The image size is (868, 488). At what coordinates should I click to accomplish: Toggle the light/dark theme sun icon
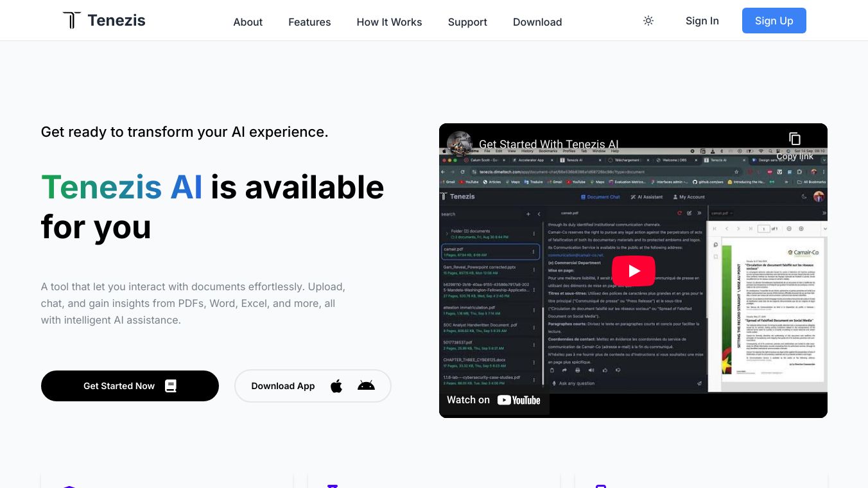tap(648, 21)
